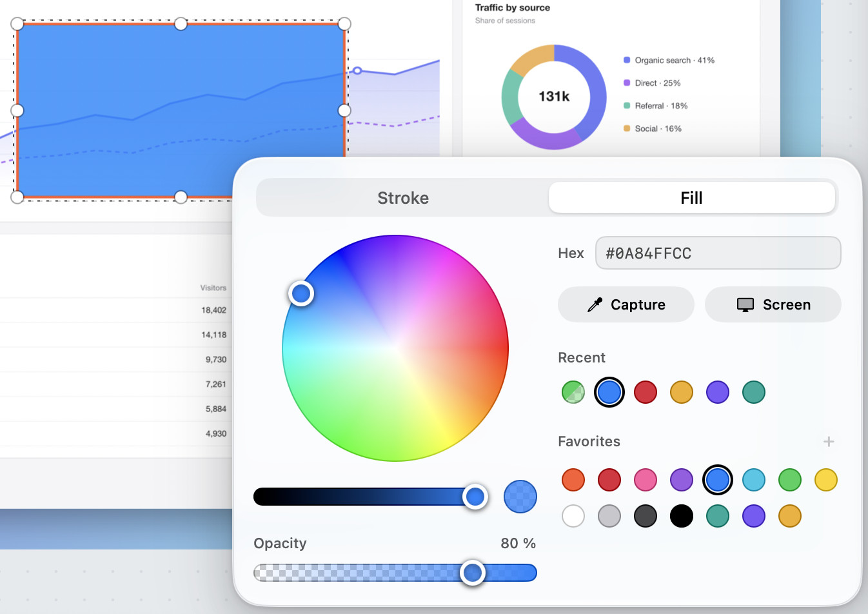Add a favorite with the plus icon
868x614 pixels.
(x=829, y=442)
